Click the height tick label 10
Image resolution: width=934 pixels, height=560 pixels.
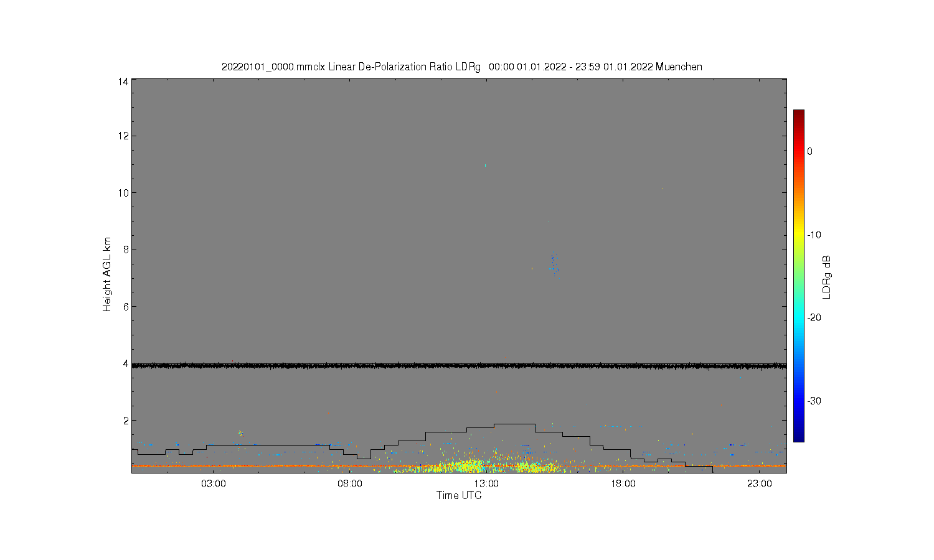tap(123, 193)
